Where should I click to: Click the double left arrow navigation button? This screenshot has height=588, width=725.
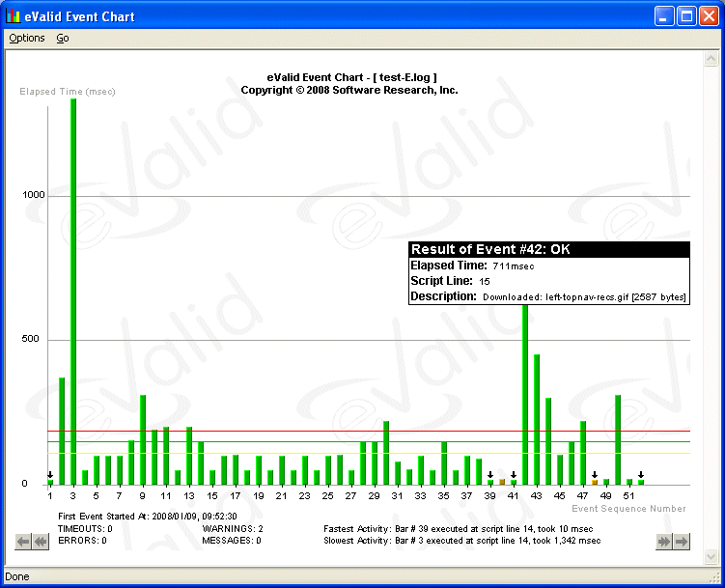(x=41, y=542)
